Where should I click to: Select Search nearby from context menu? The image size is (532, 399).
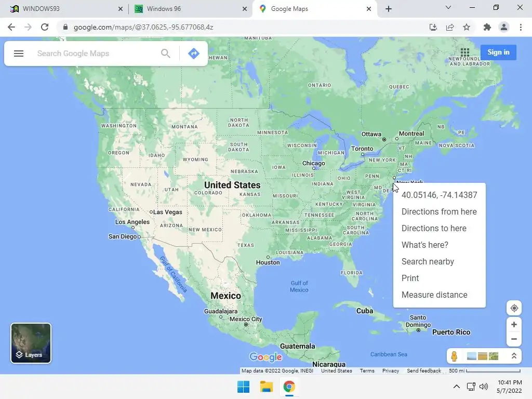440,262
